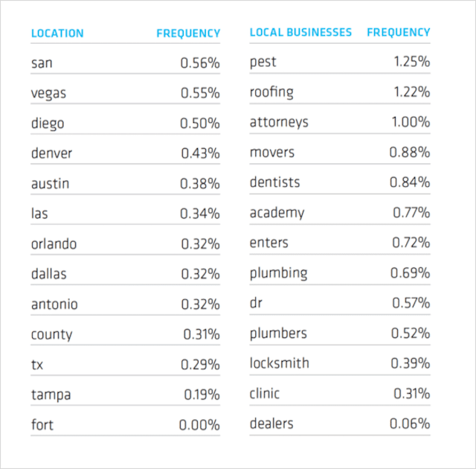Image resolution: width=476 pixels, height=469 pixels.
Task: Select the "dentists" business keyword
Action: coord(274,182)
